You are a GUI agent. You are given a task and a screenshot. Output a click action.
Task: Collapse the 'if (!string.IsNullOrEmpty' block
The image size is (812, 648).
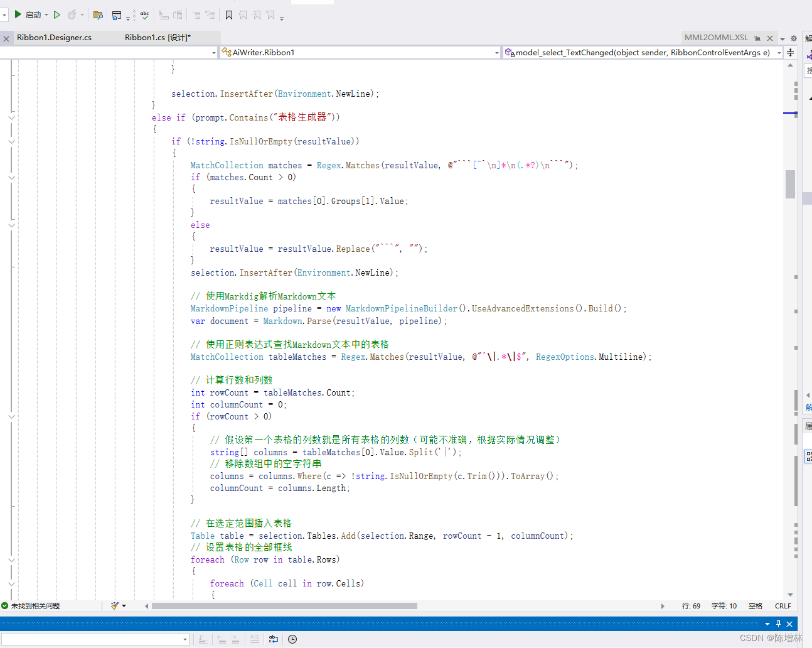click(x=11, y=141)
